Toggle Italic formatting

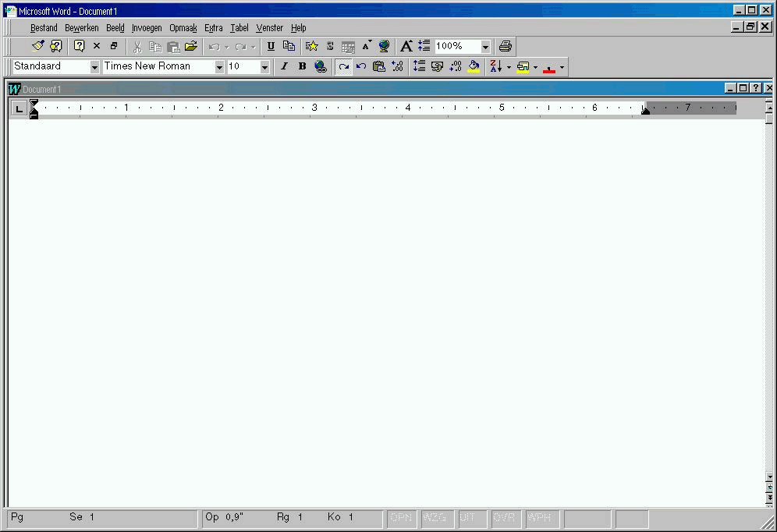[285, 66]
